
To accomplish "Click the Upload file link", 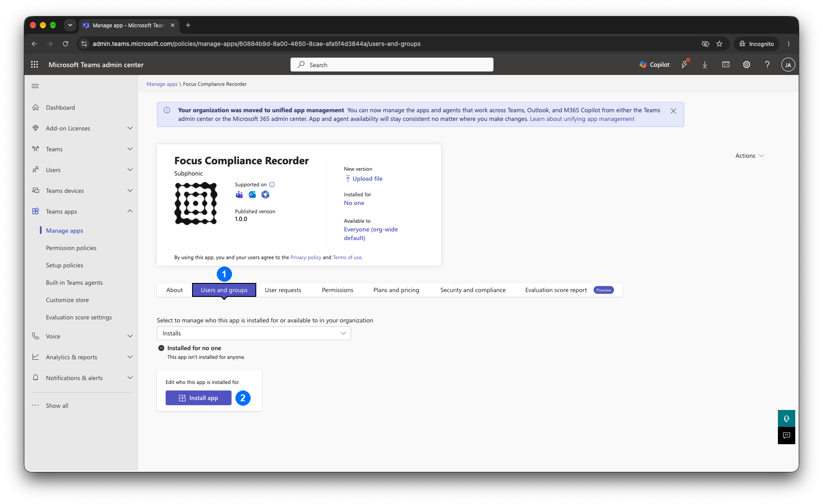I will (x=363, y=179).
